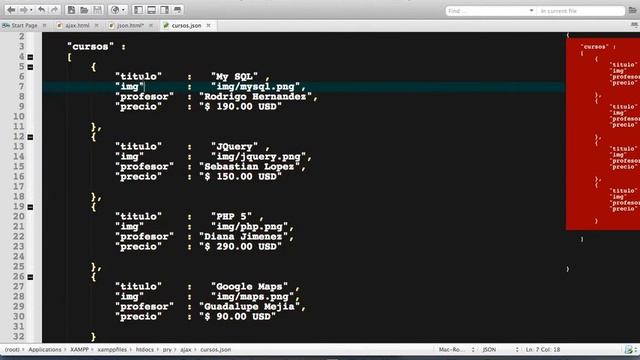Click the redo arrow icon
The height and width of the screenshot is (360, 640).
coord(54,10)
